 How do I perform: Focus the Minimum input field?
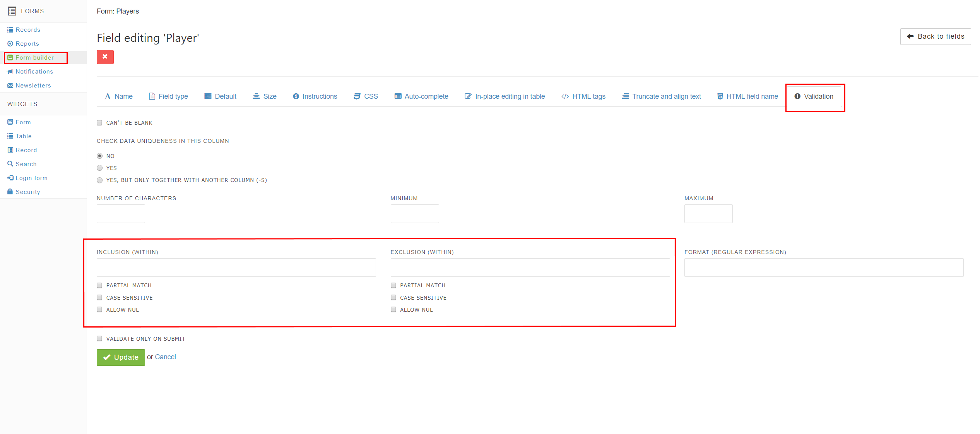click(x=415, y=214)
